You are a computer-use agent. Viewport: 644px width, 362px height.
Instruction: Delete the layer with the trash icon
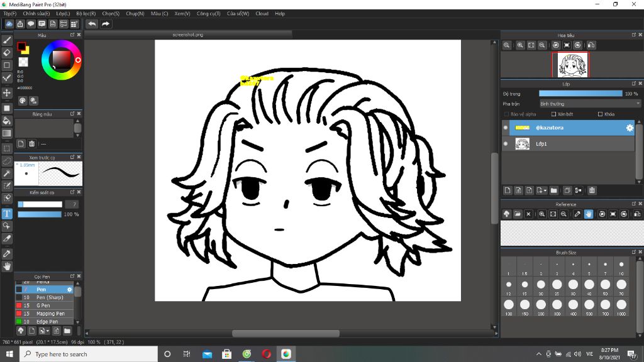(x=592, y=190)
